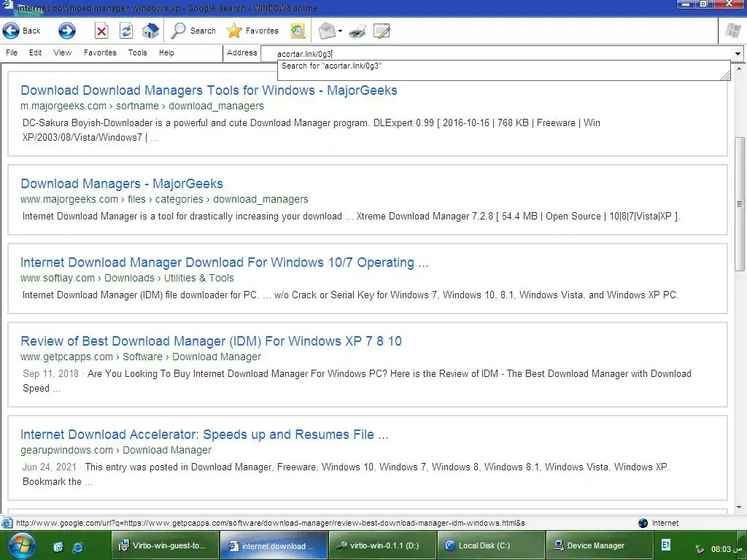747x560 pixels.
Task: Click the 'Sep 11, 2018' date text
Action: 50,374
